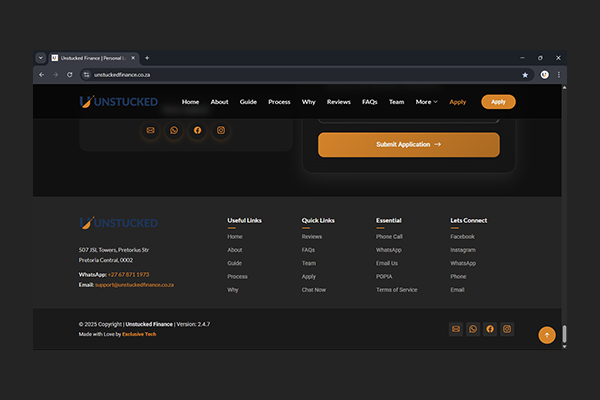Open Process in top navigation
600x400 pixels.
pos(279,102)
